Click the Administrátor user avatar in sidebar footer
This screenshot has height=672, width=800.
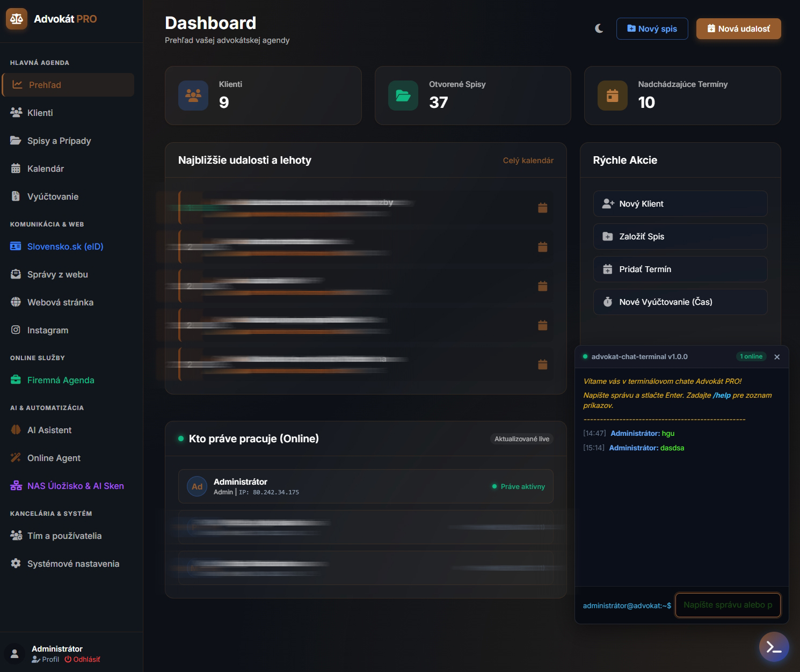[x=15, y=654]
